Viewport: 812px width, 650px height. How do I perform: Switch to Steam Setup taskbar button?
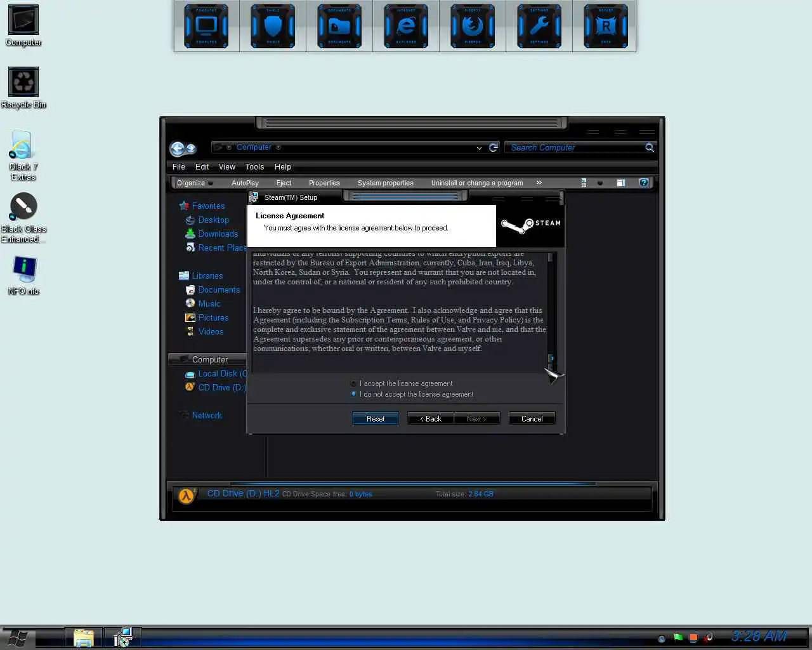click(122, 638)
